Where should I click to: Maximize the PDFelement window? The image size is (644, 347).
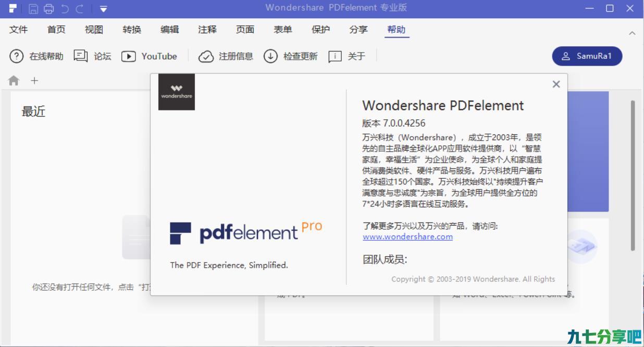coord(610,8)
